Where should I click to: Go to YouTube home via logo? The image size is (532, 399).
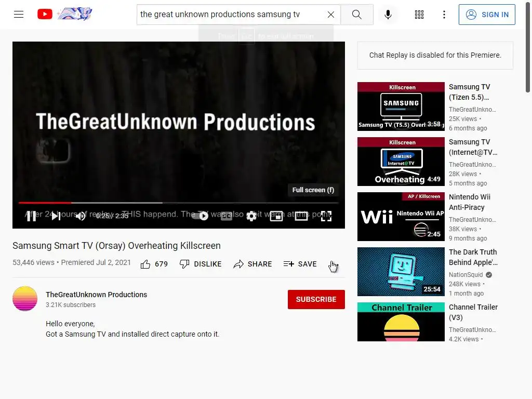[x=64, y=14]
